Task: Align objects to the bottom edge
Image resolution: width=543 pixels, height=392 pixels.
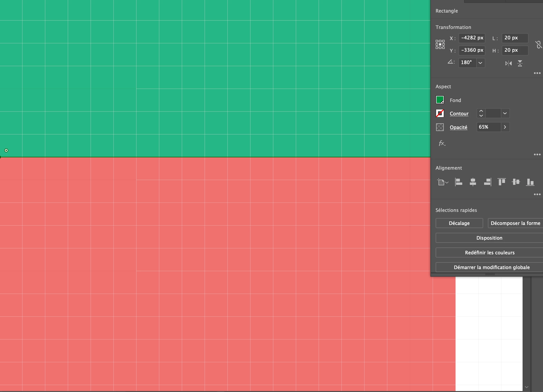Action: (x=530, y=182)
